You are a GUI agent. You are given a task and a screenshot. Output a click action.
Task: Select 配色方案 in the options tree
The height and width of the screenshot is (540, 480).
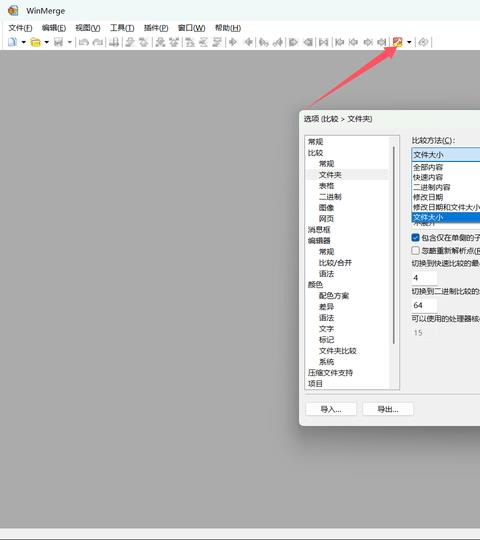[x=334, y=296]
